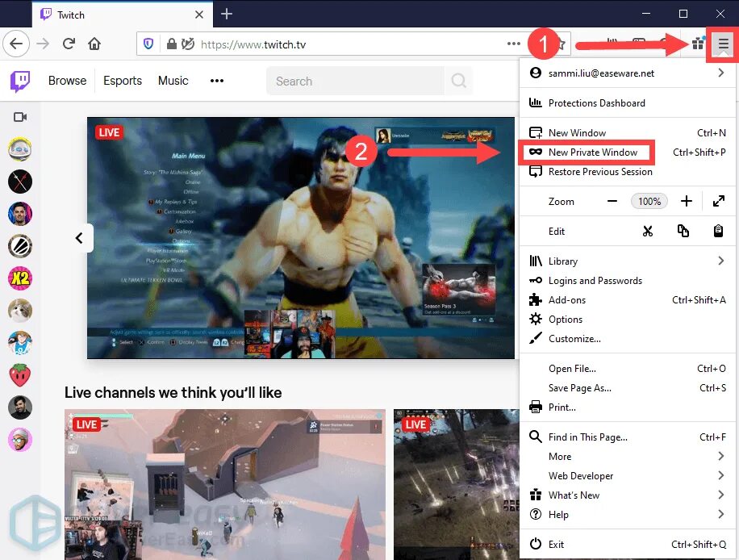Click the Twitch logo home icon

click(x=20, y=81)
